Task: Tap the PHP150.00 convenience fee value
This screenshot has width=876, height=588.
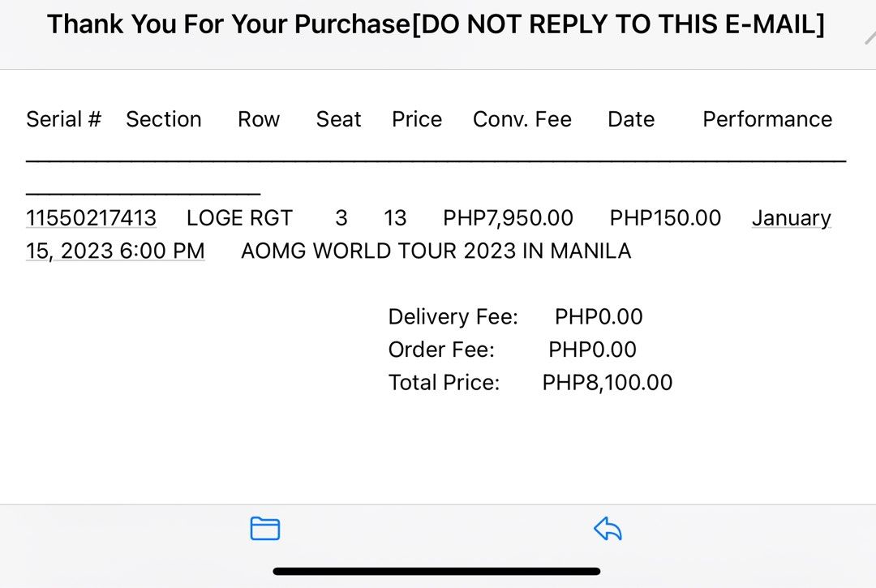Action: click(665, 218)
